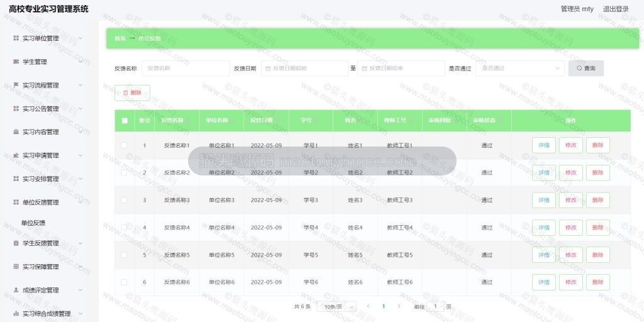Image resolution: width=644 pixels, height=322 pixels.
Task: Click the 单位名称3 cell
Action: pos(221,200)
